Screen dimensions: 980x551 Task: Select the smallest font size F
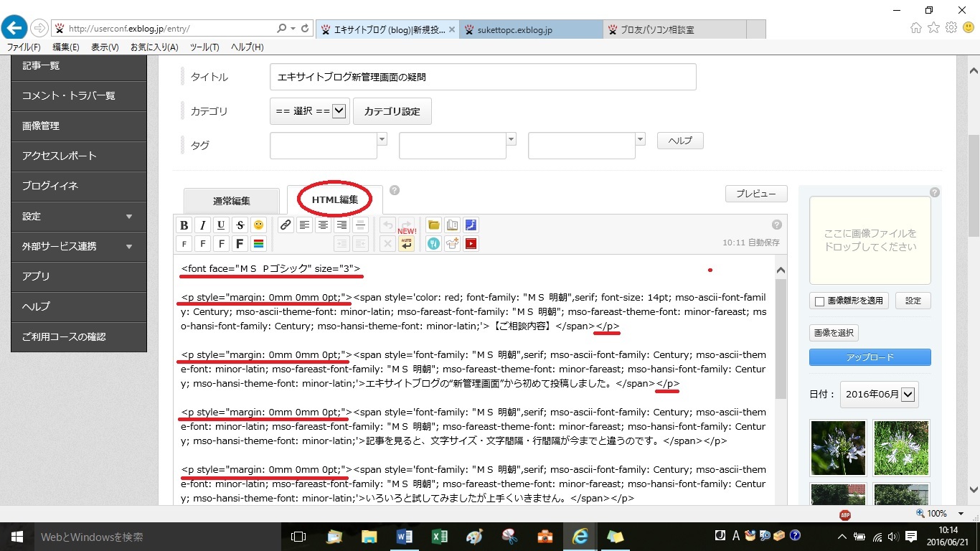(x=184, y=244)
